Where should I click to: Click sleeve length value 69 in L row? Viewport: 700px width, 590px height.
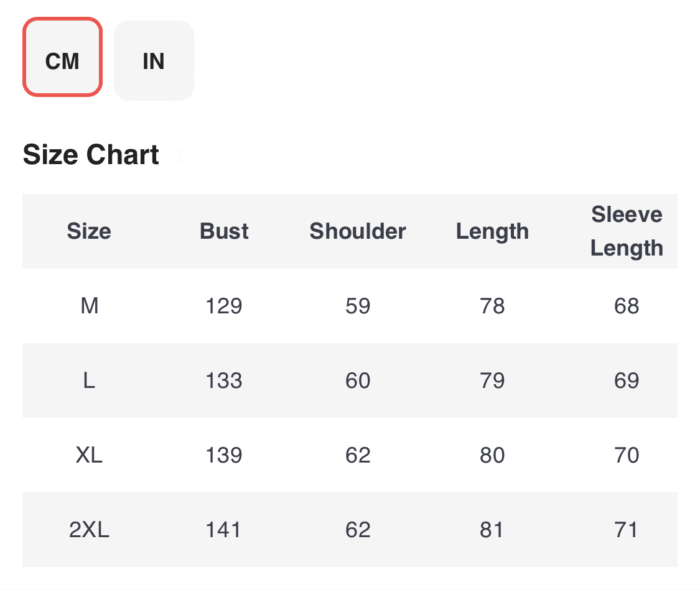[627, 380]
